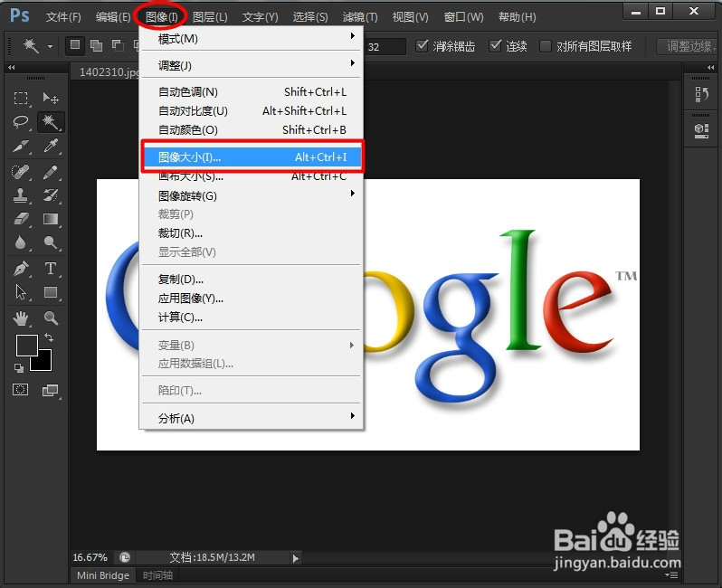Toggle the 消除锯齿 anti-alias checkbox
Viewport: 722px width, 588px height.
[x=422, y=45]
